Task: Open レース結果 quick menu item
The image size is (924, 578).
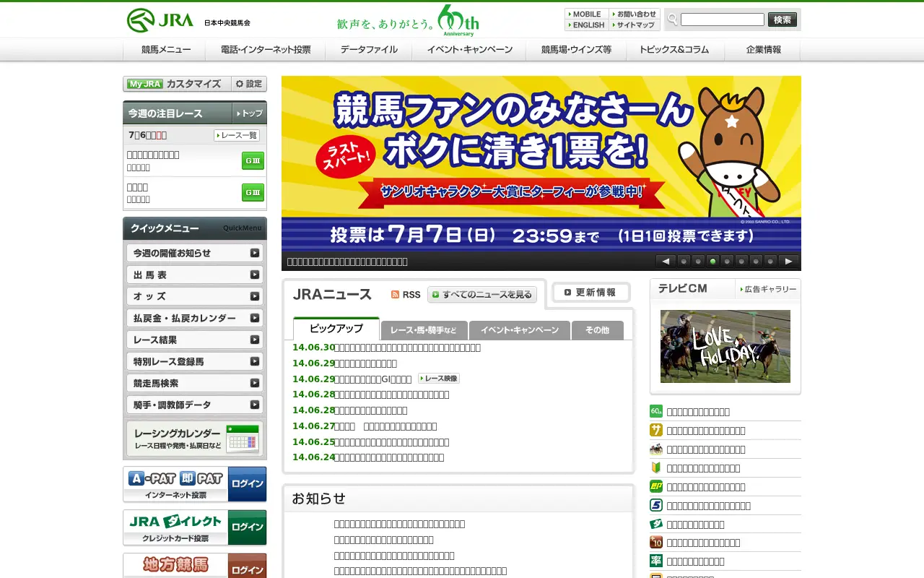Action: coord(195,340)
